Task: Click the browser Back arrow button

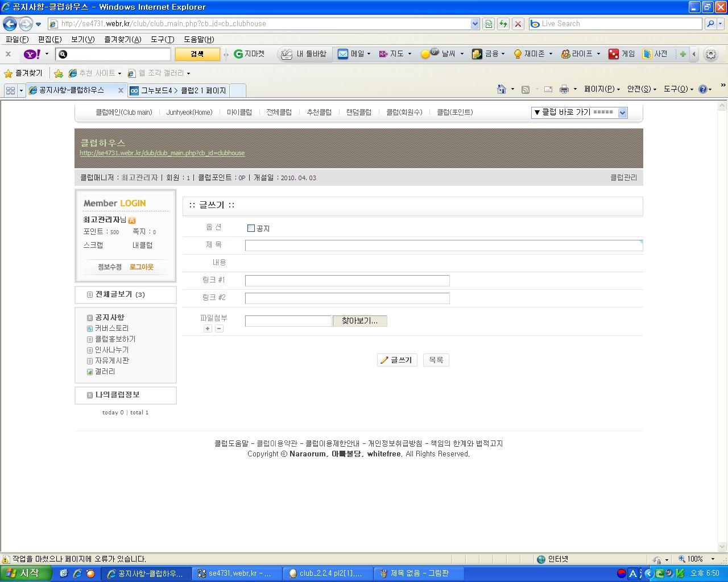Action: [x=10, y=24]
